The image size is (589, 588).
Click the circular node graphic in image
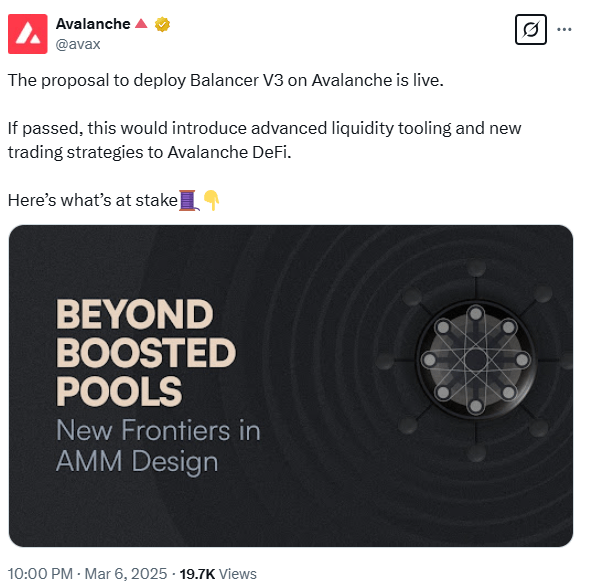pyautogui.click(x=476, y=360)
